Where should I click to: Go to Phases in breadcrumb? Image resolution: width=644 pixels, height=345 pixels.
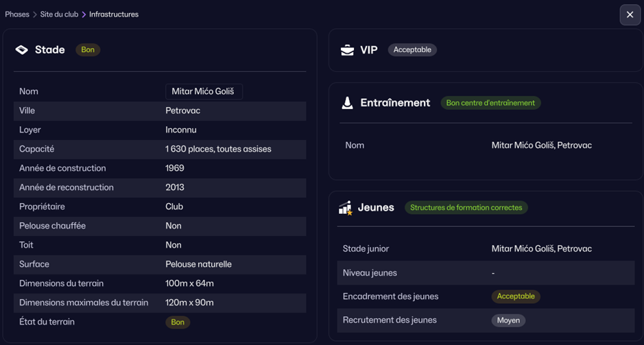tap(17, 14)
